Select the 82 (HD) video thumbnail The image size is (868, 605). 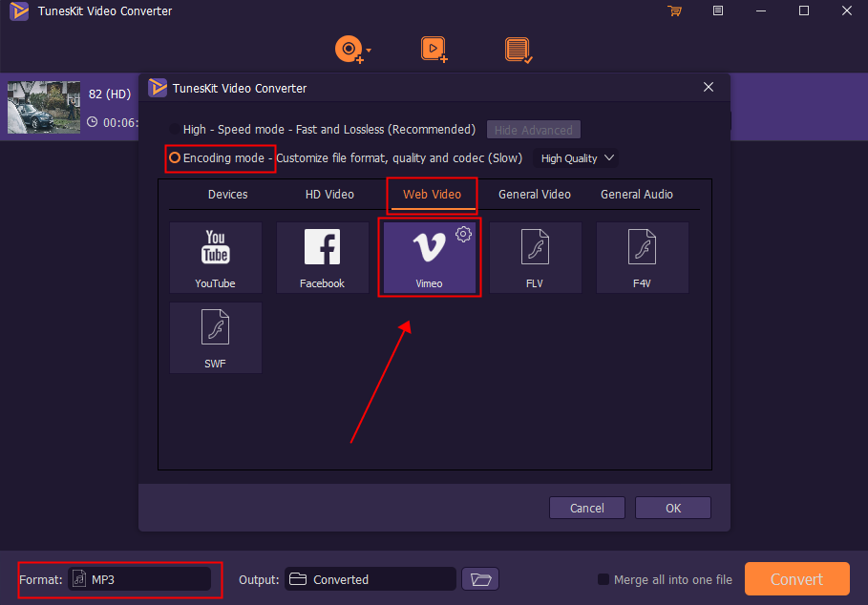44,107
